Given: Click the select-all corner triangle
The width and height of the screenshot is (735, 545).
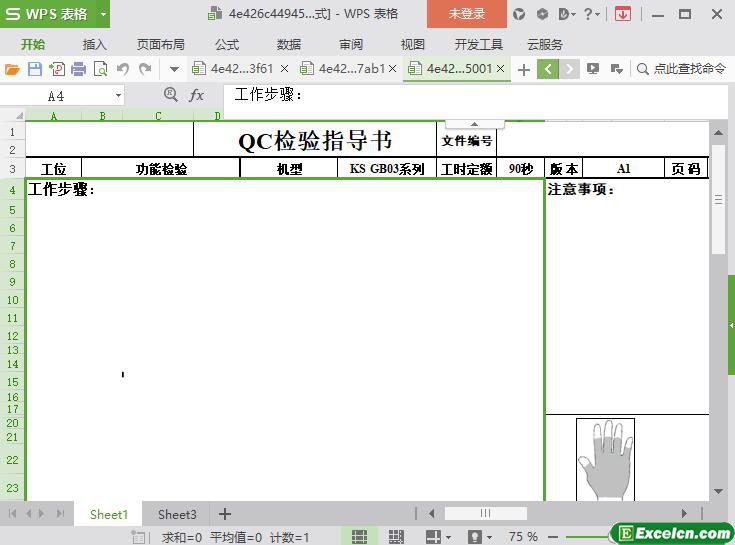Looking at the screenshot, I should [x=19, y=115].
